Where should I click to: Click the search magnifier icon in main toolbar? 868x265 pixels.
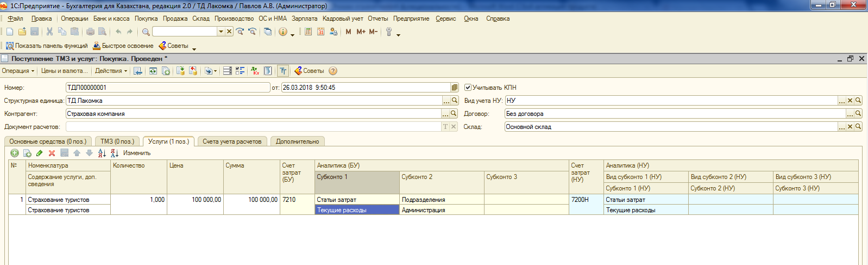click(x=146, y=32)
